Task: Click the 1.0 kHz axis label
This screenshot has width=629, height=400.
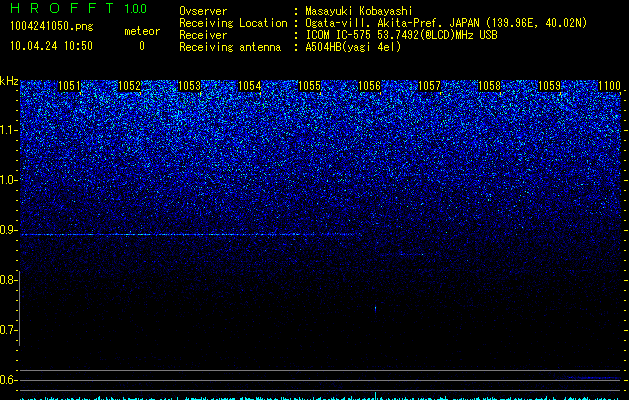Action: click(8, 180)
